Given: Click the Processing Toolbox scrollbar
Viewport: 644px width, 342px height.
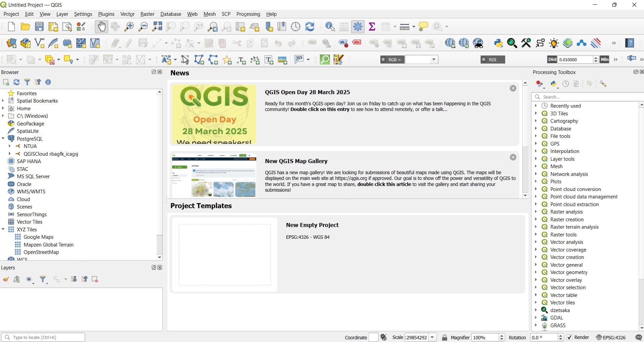Looking at the screenshot, I should click(x=641, y=216).
